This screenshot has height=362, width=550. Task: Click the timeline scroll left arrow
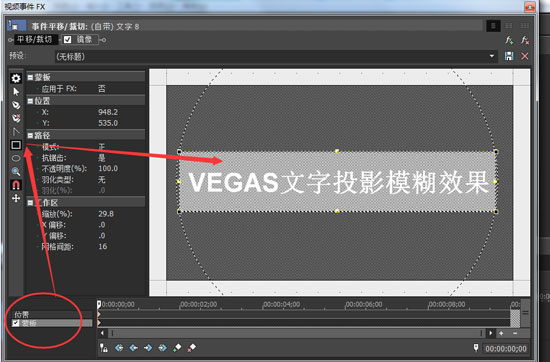tap(102, 333)
